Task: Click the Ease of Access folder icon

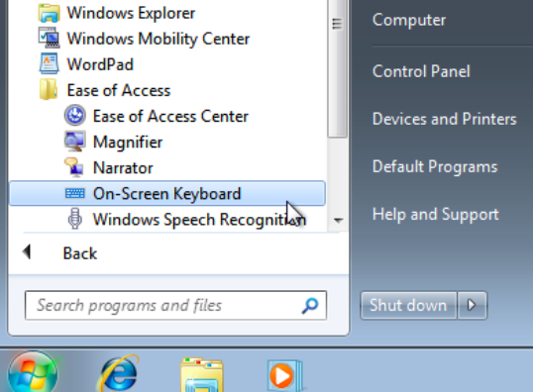Action: tap(49, 90)
